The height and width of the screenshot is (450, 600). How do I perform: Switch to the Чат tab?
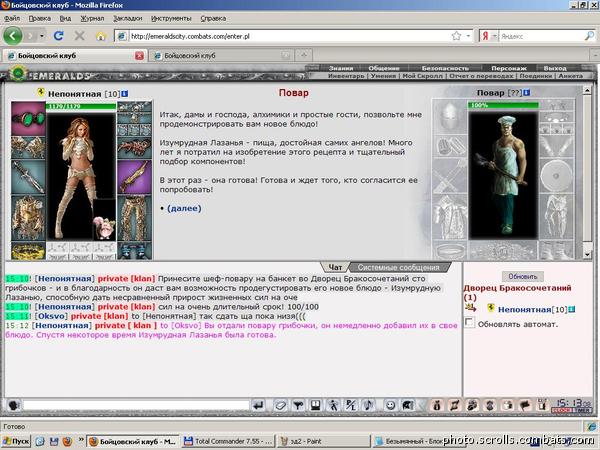(335, 267)
